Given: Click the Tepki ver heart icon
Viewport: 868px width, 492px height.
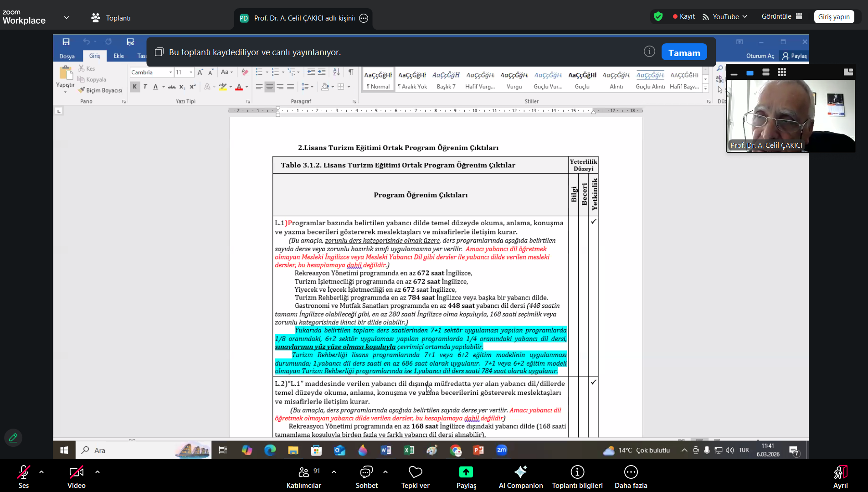Looking at the screenshot, I should point(415,472).
